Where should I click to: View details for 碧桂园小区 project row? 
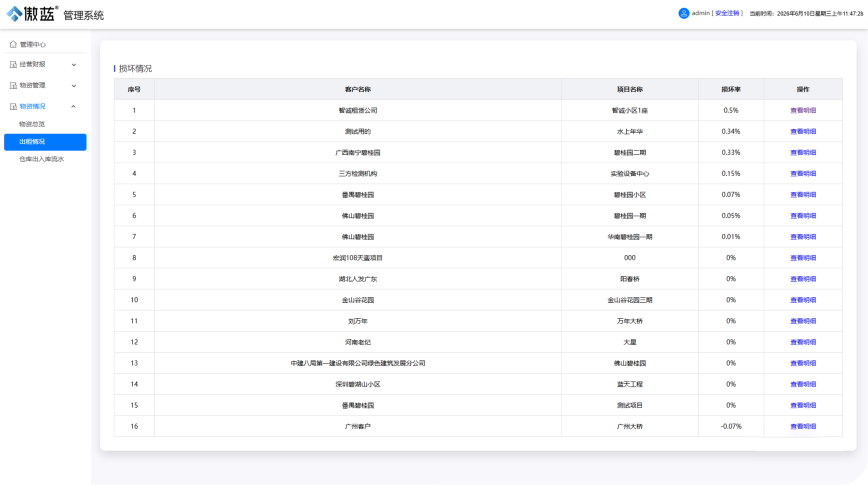(x=803, y=195)
